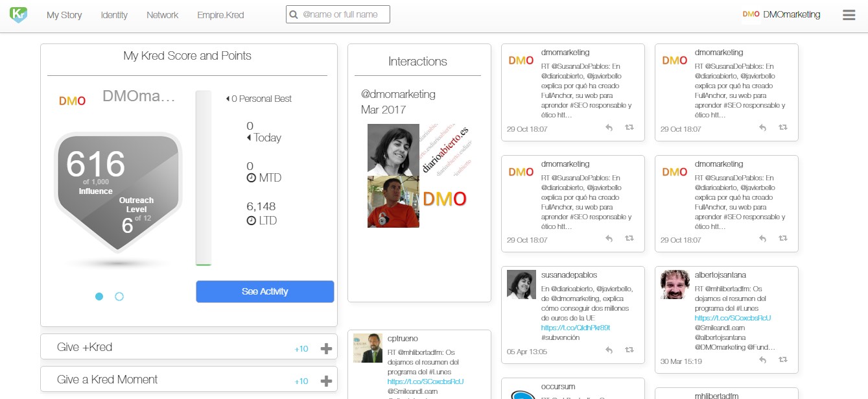This screenshot has height=399, width=868.
Task: Click the Interactions heading
Action: point(417,62)
